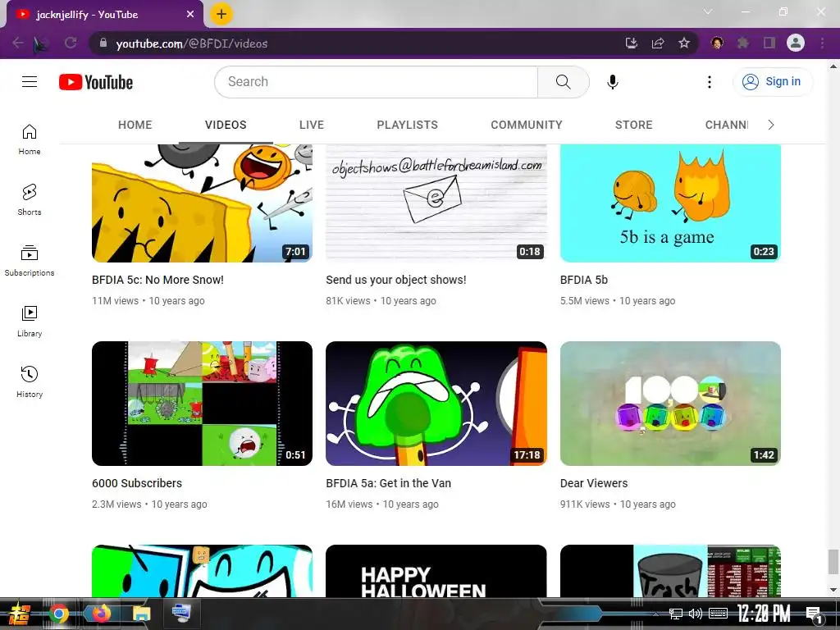
Task: Click the Dear Viewers 1:42 thumbnail
Action: pos(670,404)
